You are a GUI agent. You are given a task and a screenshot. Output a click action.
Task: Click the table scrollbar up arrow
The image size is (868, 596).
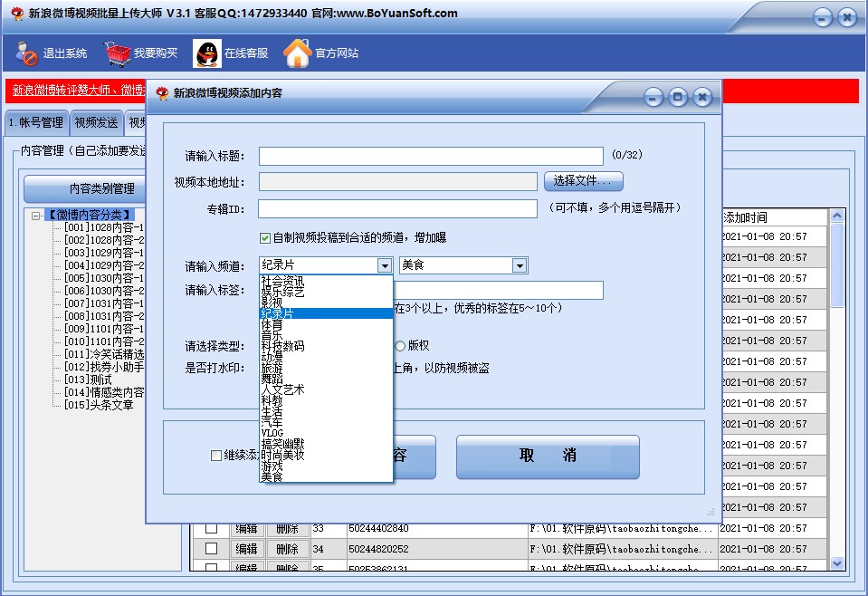(837, 216)
